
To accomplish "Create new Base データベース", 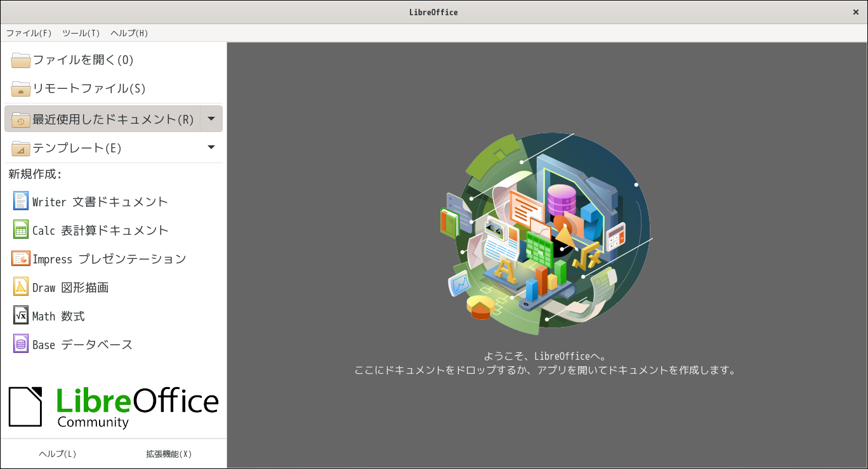I will pos(114,344).
